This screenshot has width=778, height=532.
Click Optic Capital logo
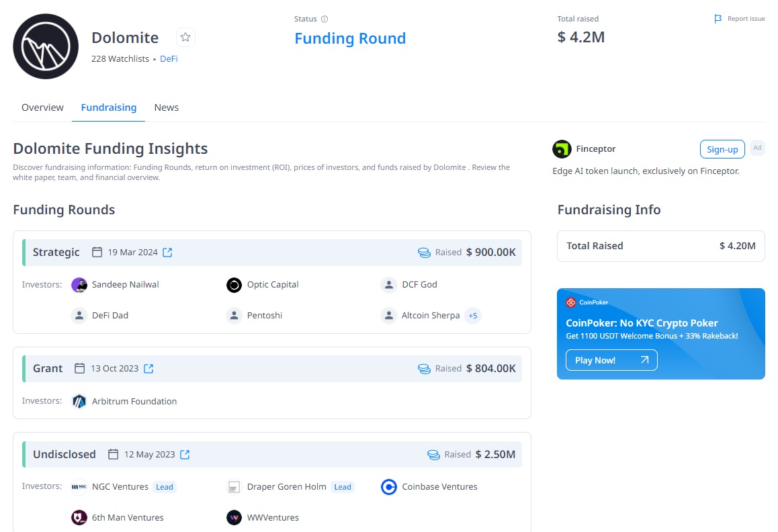tap(234, 285)
